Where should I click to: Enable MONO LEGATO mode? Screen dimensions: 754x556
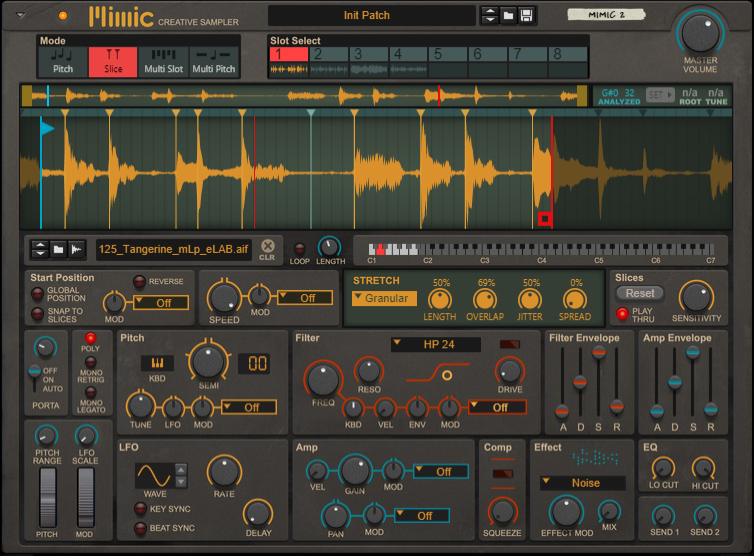pos(90,392)
